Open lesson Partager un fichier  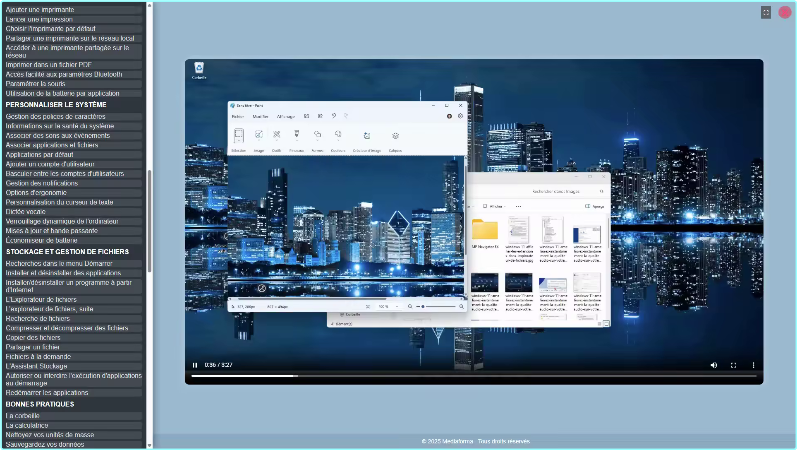pos(73,347)
